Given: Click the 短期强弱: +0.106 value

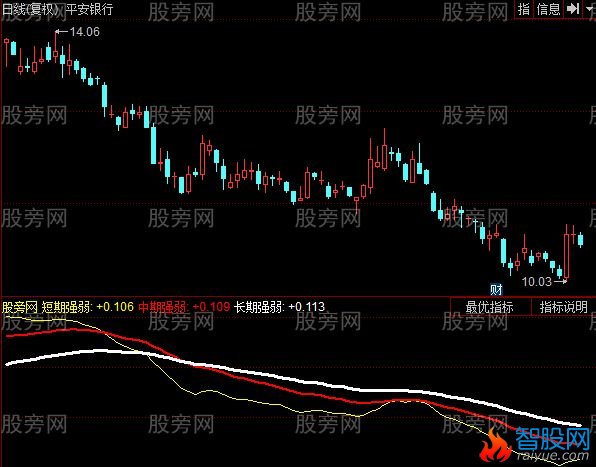Looking at the screenshot, I should (87, 307).
